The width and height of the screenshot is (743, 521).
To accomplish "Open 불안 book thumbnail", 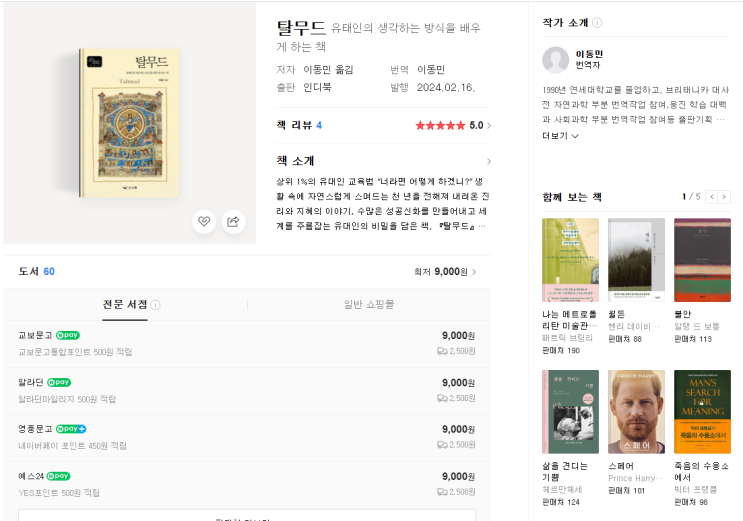I will coord(702,260).
